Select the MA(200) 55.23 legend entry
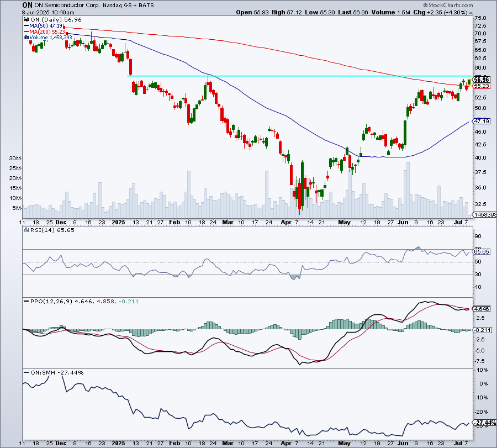497x448 pixels. [x=47, y=31]
